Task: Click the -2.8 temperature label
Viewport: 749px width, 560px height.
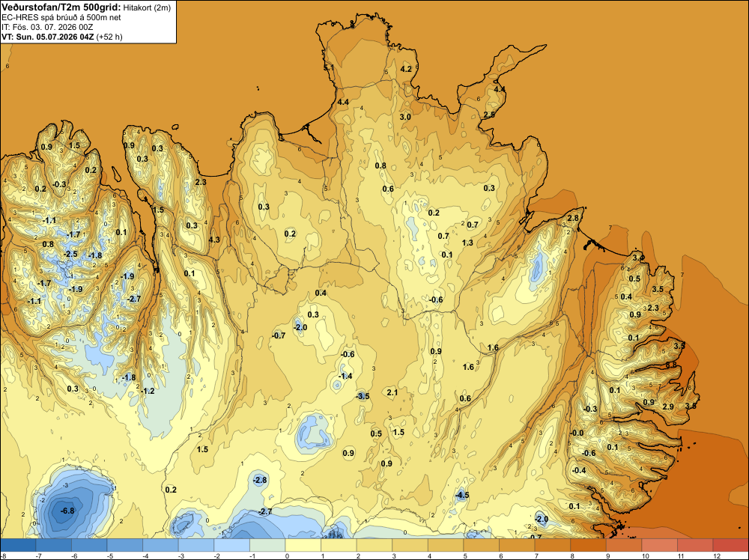Action: click(260, 480)
